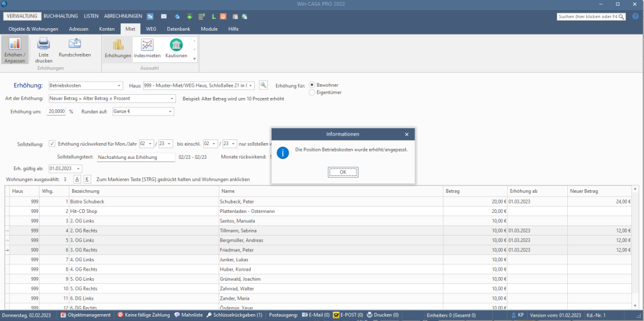Open the Haus selection dropdown
The width and height of the screenshot is (644, 321).
pyautogui.click(x=251, y=85)
